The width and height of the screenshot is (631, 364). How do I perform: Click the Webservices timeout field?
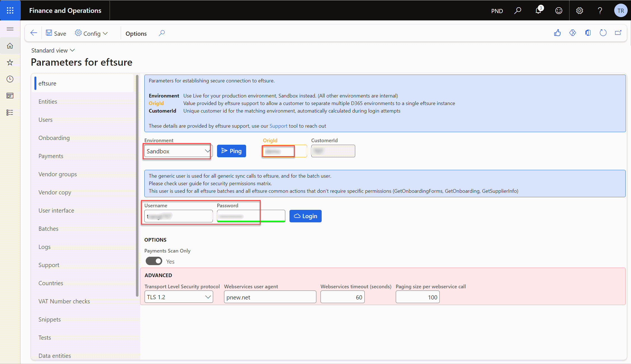[342, 297]
